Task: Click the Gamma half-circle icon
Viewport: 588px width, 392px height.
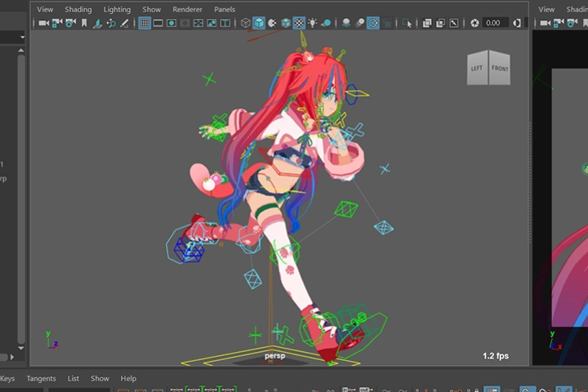Action: (x=517, y=23)
